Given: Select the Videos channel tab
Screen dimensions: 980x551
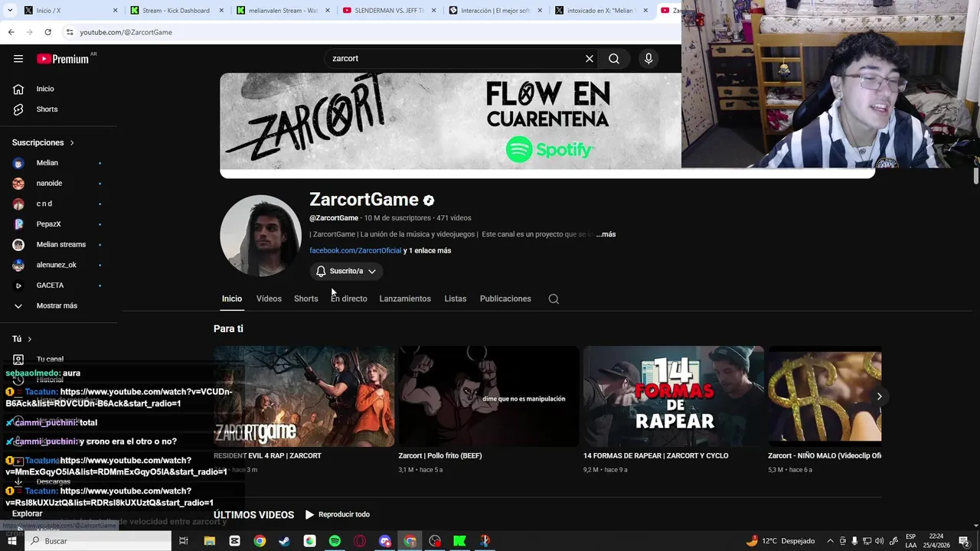Looking at the screenshot, I should 269,298.
